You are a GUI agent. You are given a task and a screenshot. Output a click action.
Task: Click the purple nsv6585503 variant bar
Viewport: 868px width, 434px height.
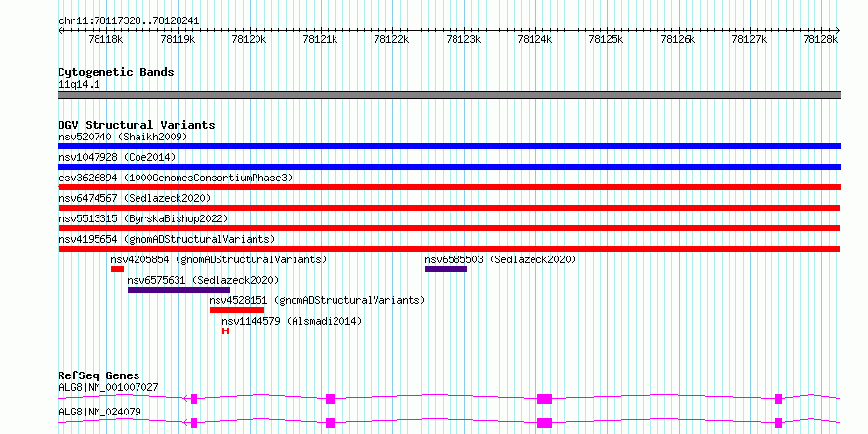446,269
